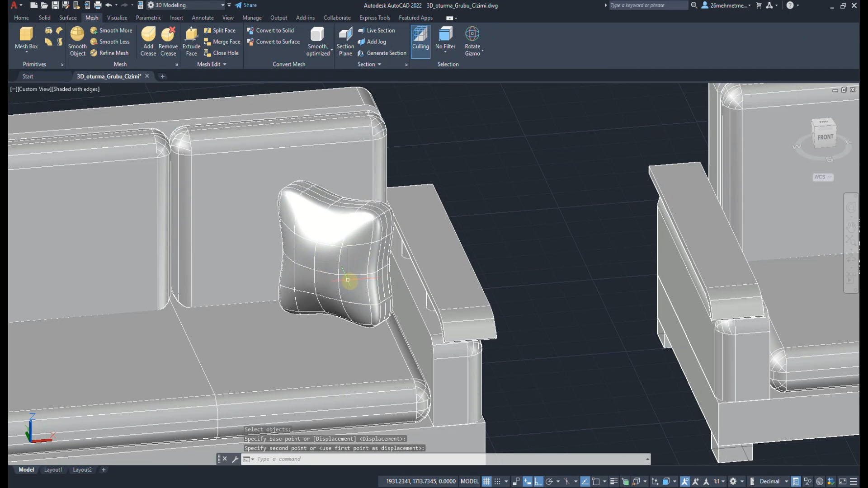Open the Section dropdown in the ribbon
This screenshot has height=488, width=868.
pos(379,64)
